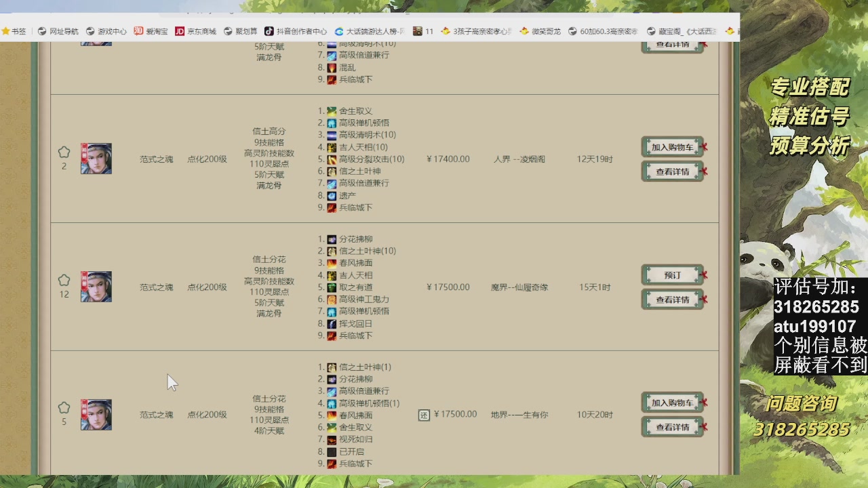Add the ¥17400.00 listing to cart (加入购物车)
Image resolution: width=868 pixels, height=488 pixels.
point(672,147)
